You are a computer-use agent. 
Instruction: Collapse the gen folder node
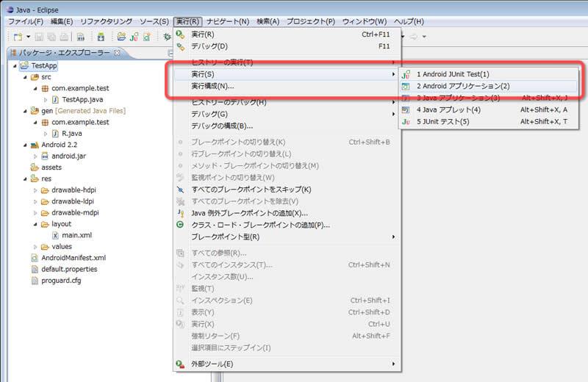click(x=25, y=111)
